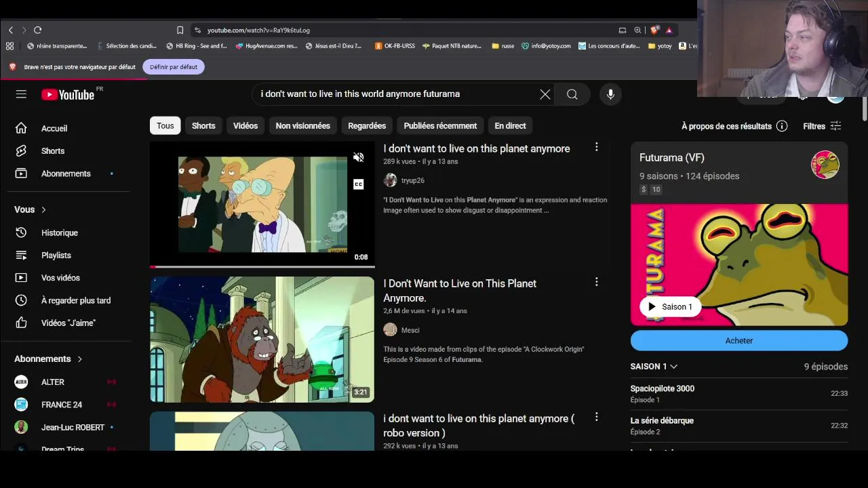Screen dimensions: 868x488
Task: Select the Tous filter chip
Action: coord(165,126)
